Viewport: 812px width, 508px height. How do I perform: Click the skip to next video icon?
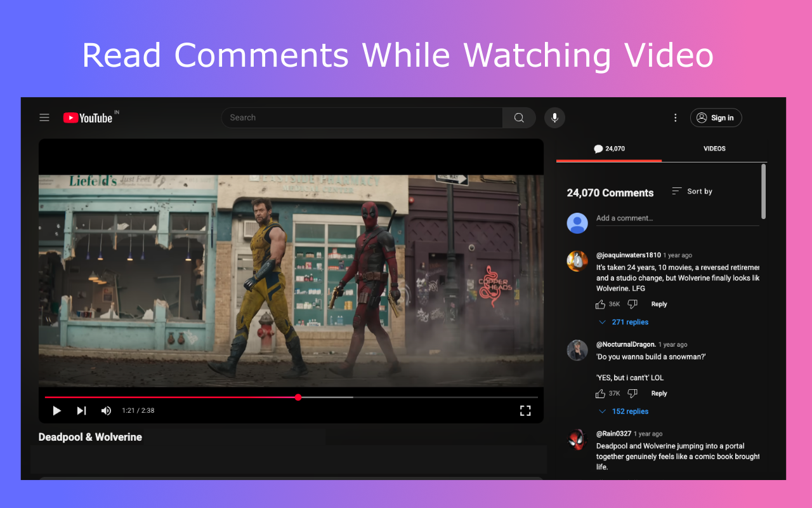point(81,410)
